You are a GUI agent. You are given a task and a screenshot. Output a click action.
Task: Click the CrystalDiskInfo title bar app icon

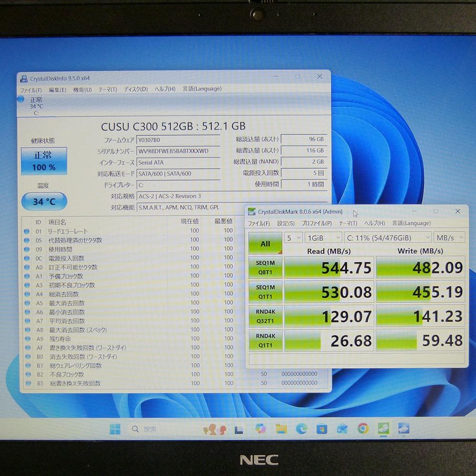(x=23, y=79)
